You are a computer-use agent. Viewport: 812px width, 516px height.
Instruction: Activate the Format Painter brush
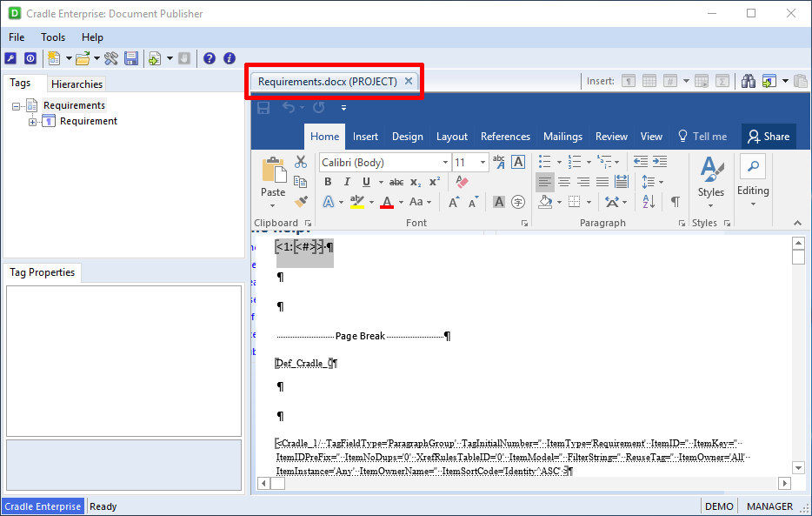coord(300,202)
